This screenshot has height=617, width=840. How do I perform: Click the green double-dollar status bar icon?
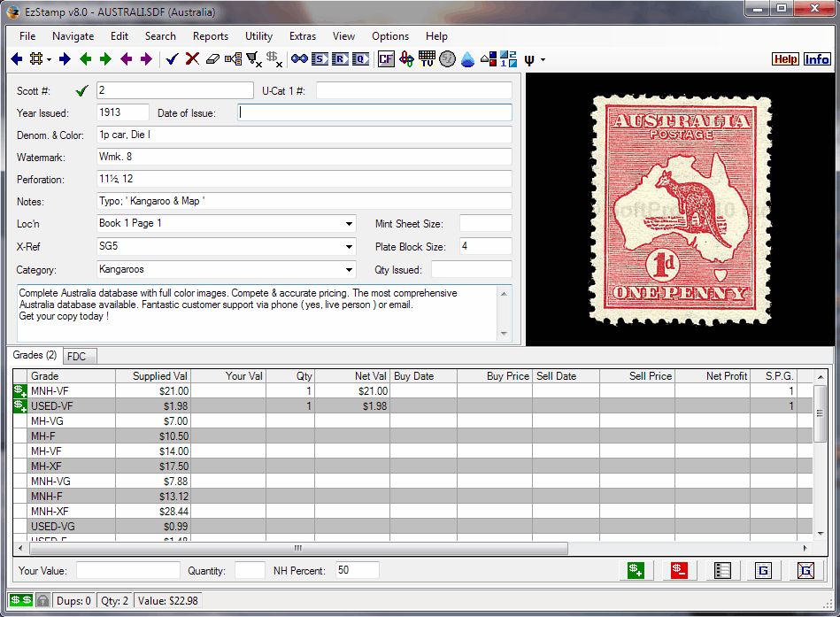pos(21,601)
